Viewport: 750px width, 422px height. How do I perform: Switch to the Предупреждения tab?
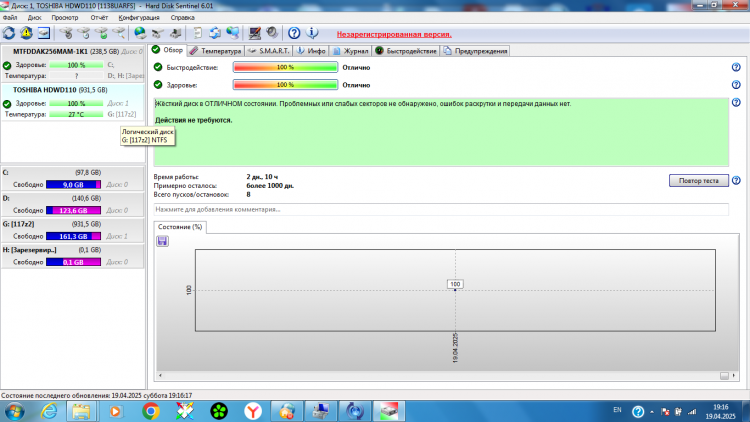click(x=475, y=51)
